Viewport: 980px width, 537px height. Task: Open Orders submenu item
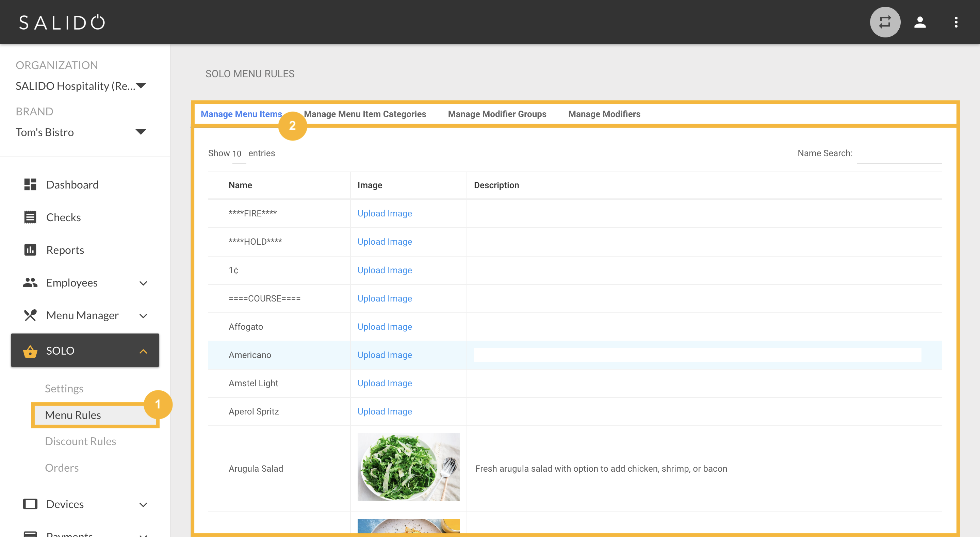62,468
